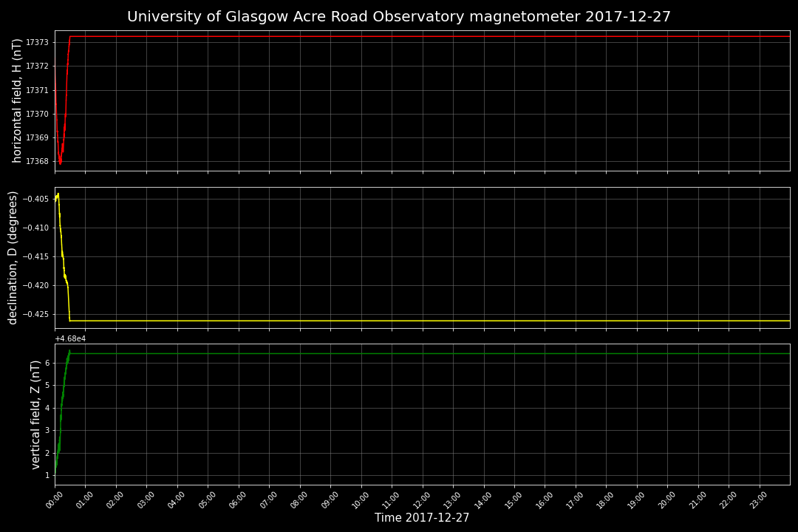
Task: Click the 02:00 time tick label
Action: [x=115, y=500]
